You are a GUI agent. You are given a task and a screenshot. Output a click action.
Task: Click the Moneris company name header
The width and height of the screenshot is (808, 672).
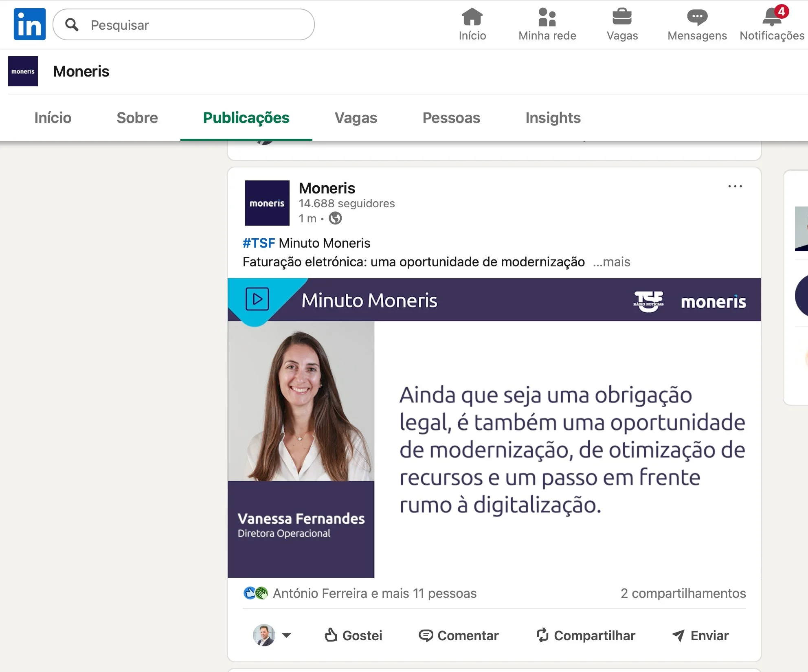(81, 71)
